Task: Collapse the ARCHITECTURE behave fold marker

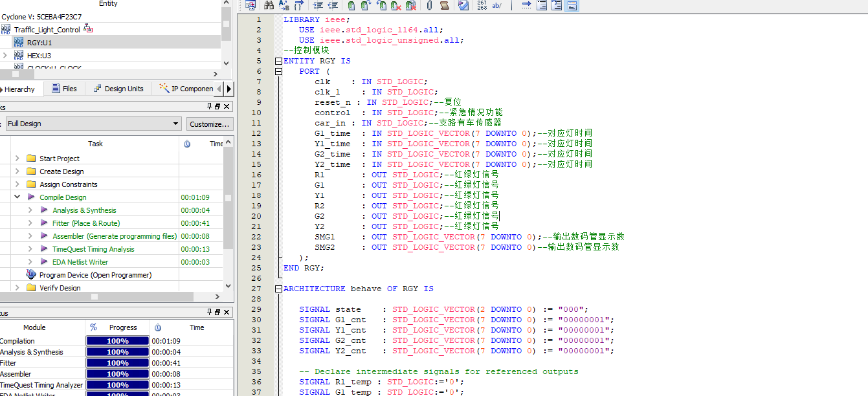Action: point(278,289)
